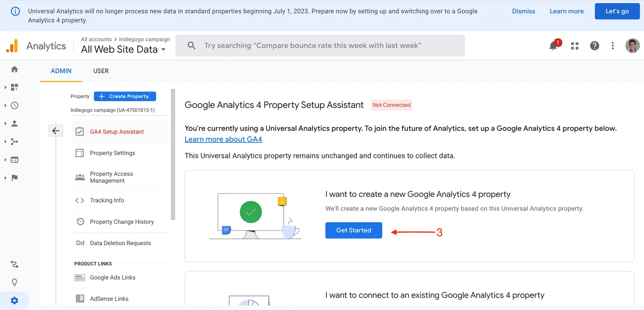Select GA4 Setup Assistant menu item
This screenshot has height=310, width=644.
[120, 132]
